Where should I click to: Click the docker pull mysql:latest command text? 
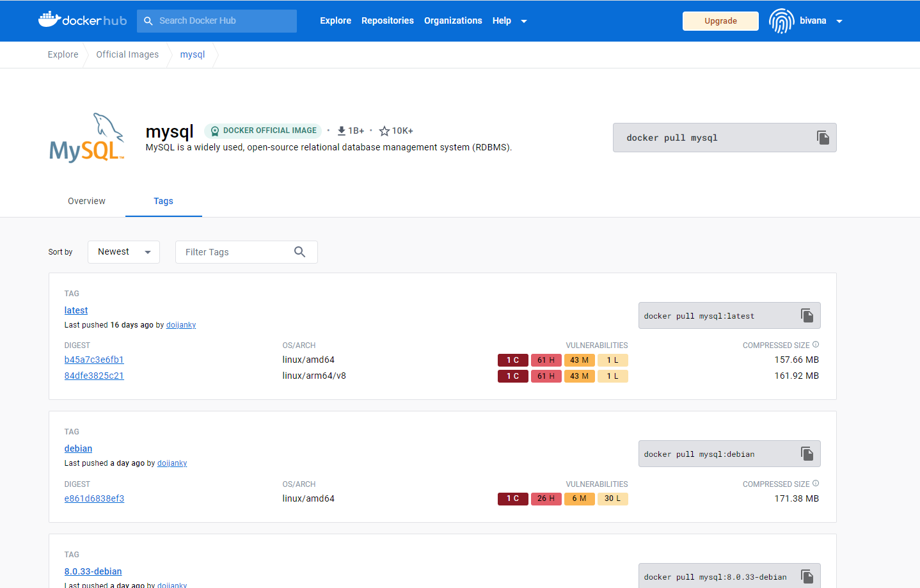click(x=699, y=316)
